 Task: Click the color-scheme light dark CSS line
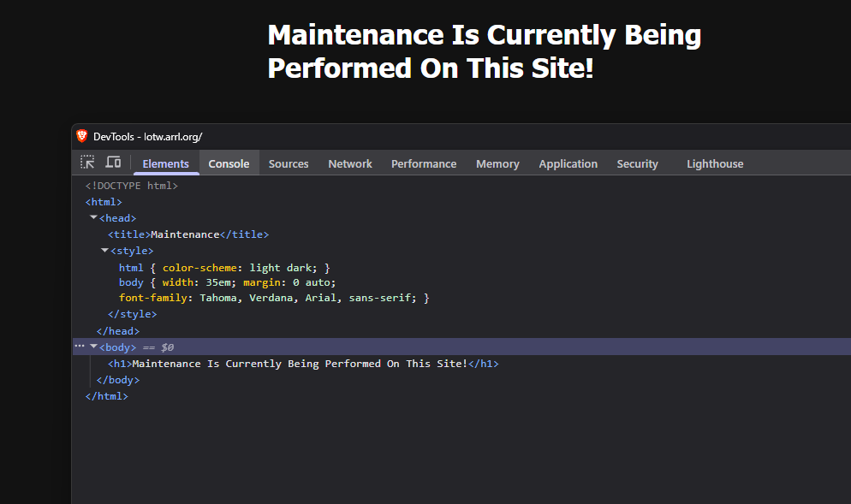tap(224, 268)
